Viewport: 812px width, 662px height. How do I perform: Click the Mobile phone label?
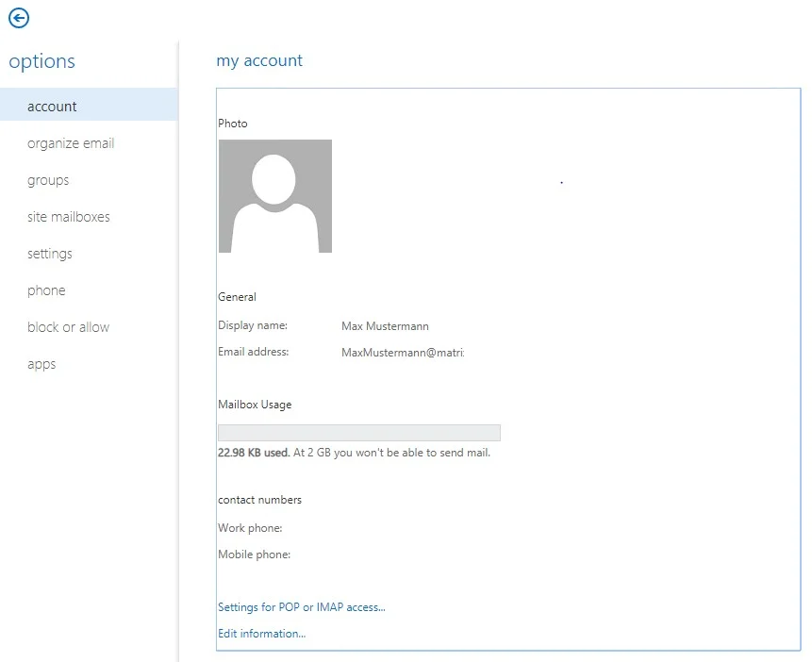coord(255,554)
